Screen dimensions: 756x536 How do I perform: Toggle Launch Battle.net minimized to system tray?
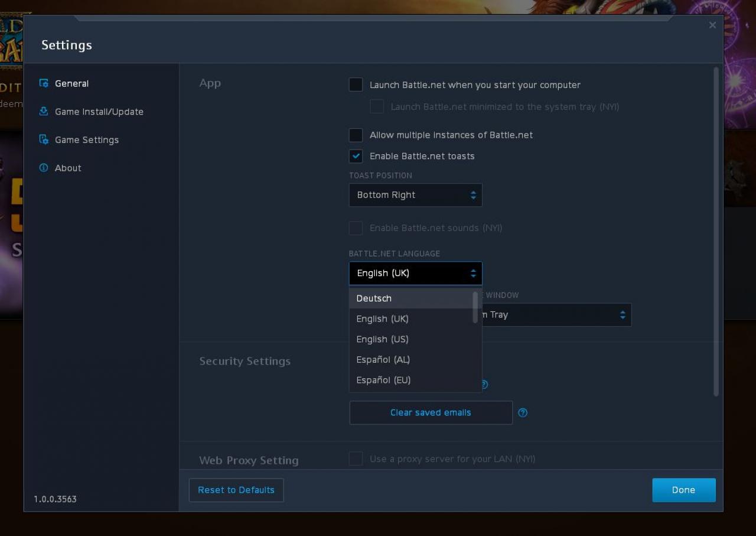point(377,106)
